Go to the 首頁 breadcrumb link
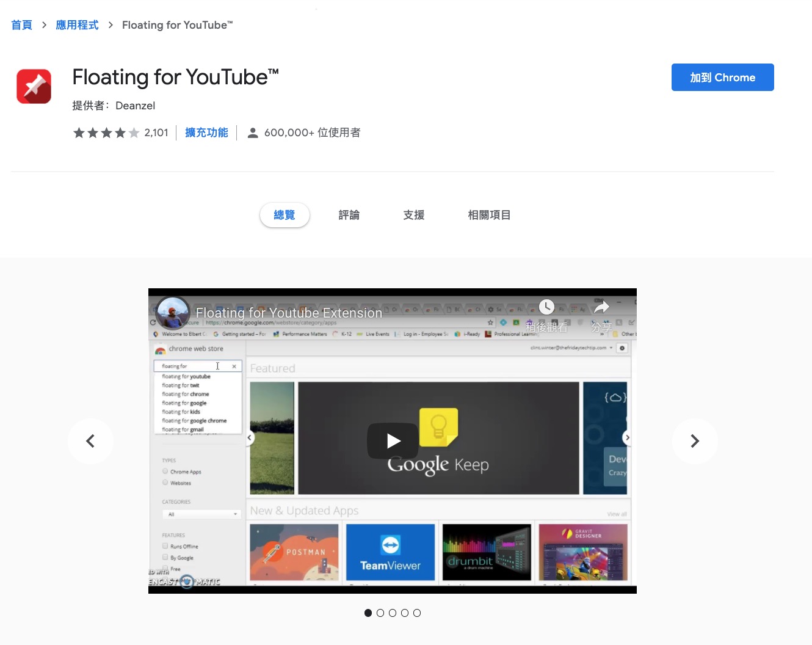812x645 pixels. pyautogui.click(x=21, y=25)
